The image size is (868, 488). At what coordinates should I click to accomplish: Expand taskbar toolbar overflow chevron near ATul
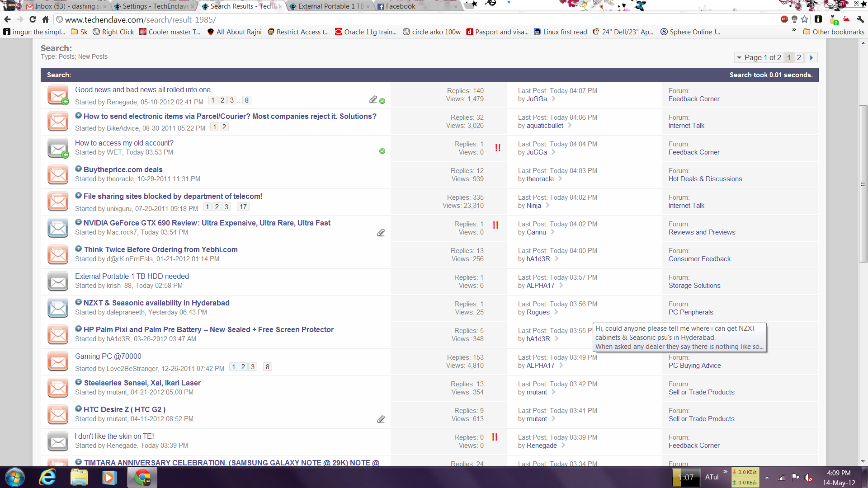pos(725,472)
